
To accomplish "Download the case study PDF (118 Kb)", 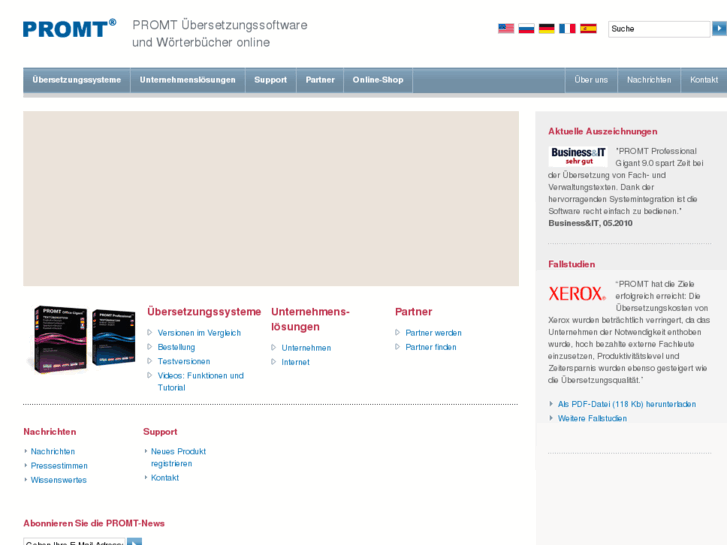I will coord(626,404).
